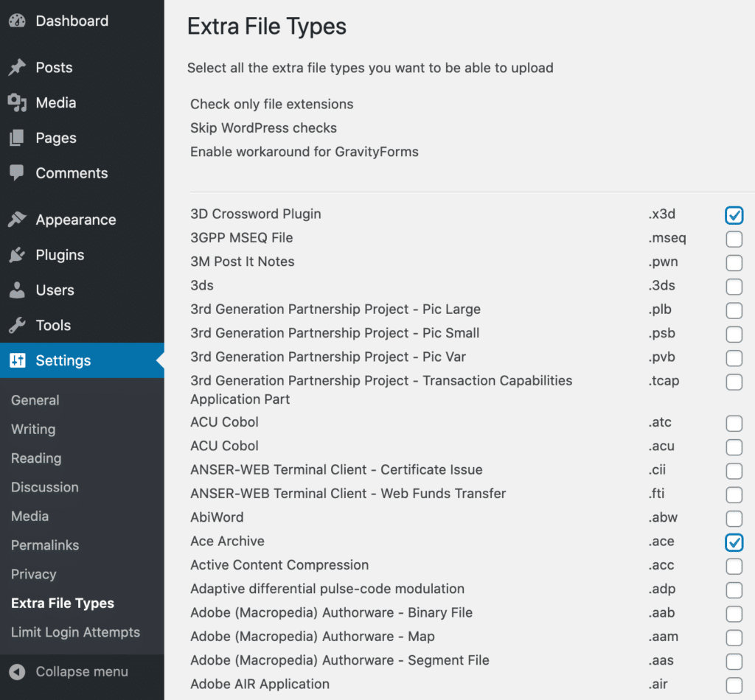
Task: Select the Extra File Types submenu item
Action: click(x=63, y=603)
